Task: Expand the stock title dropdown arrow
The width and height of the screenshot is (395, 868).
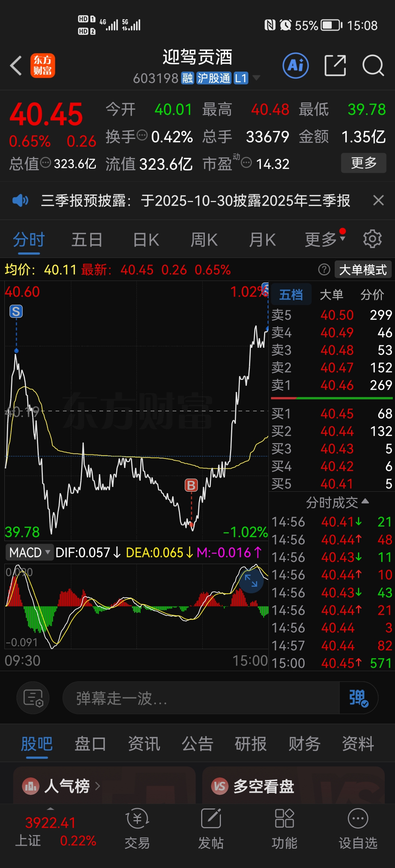Action: (x=256, y=78)
